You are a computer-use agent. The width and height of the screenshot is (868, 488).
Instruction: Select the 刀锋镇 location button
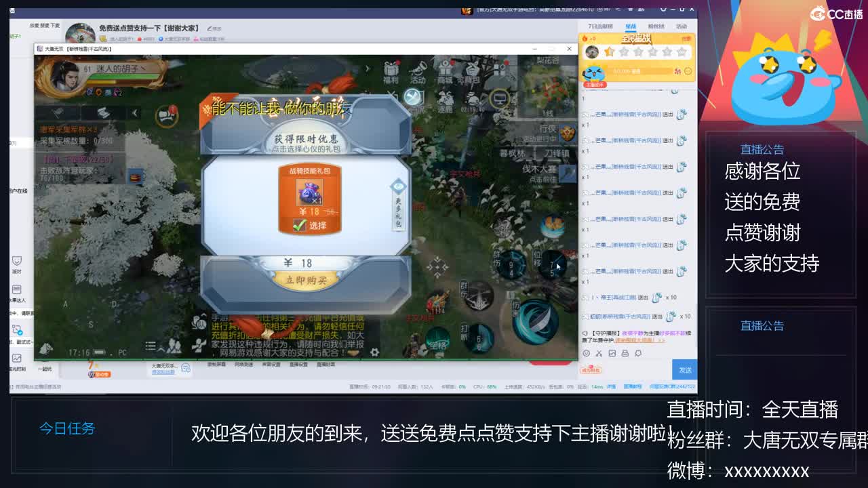point(557,154)
